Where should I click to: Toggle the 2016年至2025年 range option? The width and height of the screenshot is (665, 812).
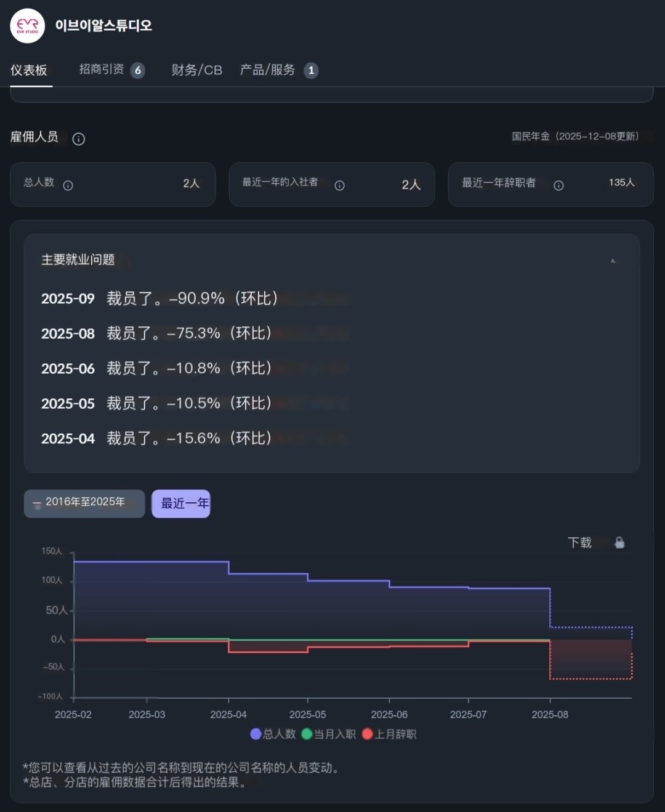point(84,503)
